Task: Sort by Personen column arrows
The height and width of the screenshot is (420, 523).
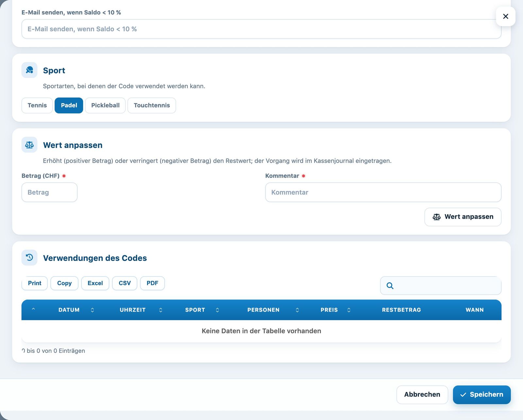Action: (297, 310)
